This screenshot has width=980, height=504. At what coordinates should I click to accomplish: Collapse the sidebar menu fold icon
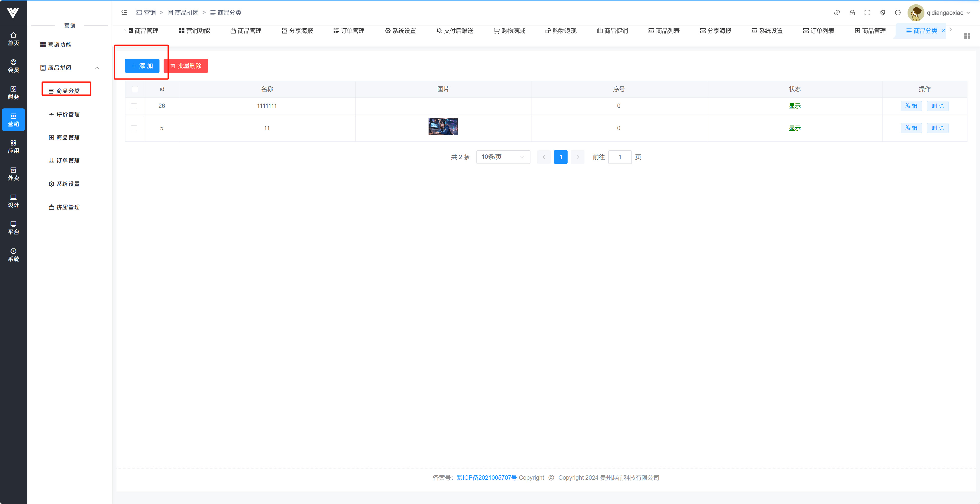point(124,13)
